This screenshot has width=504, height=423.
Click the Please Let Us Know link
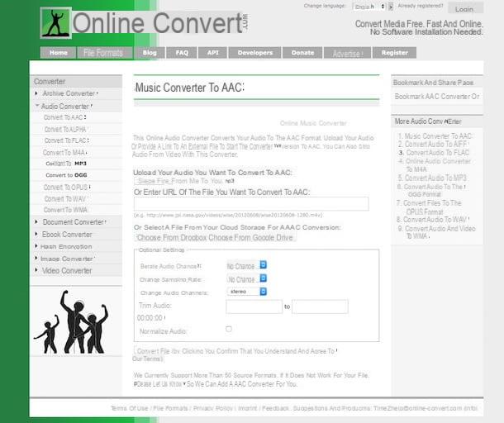click(158, 384)
